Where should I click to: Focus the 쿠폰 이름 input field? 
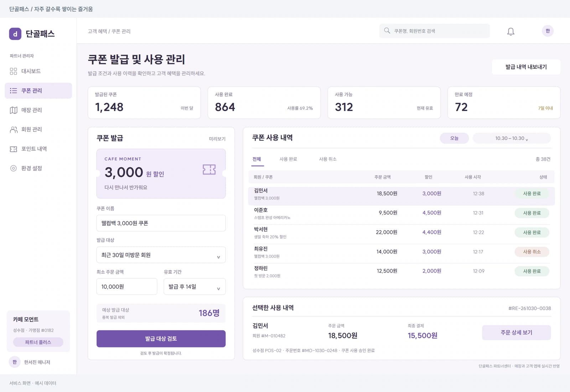(x=161, y=223)
